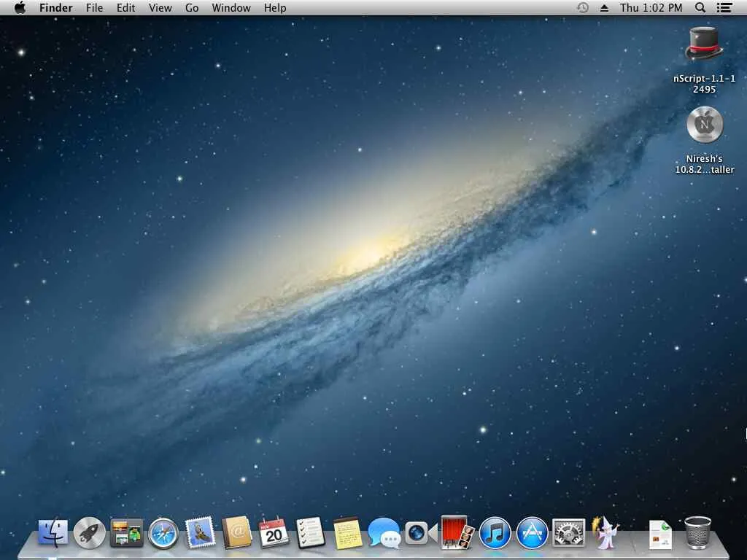The width and height of the screenshot is (747, 560).
Task: Open System Preferences gear icon
Action: click(568, 533)
